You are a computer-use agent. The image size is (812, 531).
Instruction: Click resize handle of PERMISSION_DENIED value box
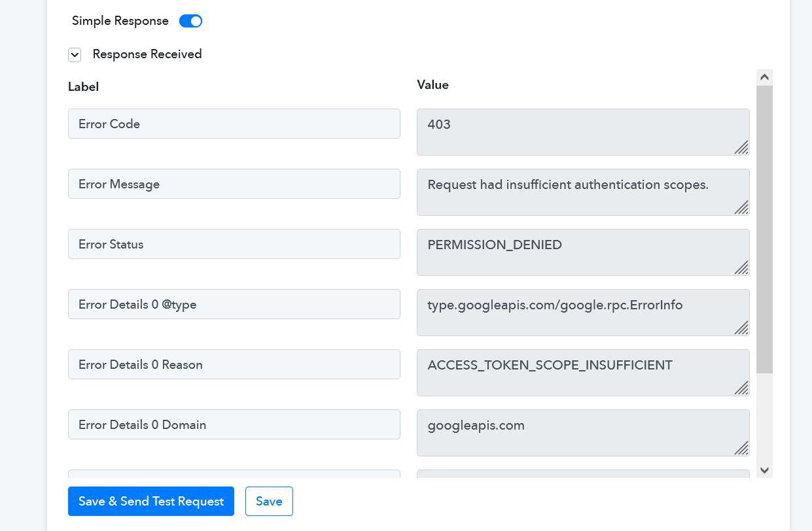click(x=741, y=268)
